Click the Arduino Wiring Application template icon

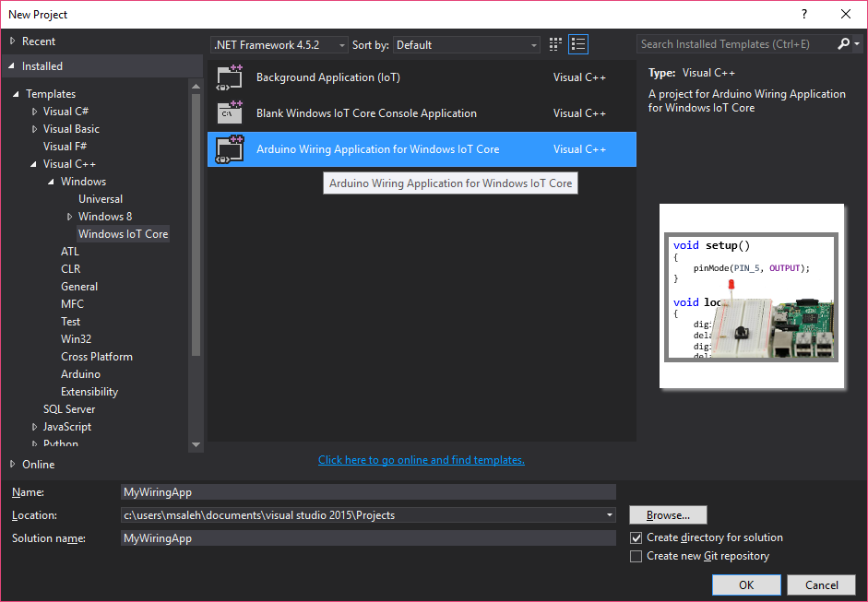229,149
